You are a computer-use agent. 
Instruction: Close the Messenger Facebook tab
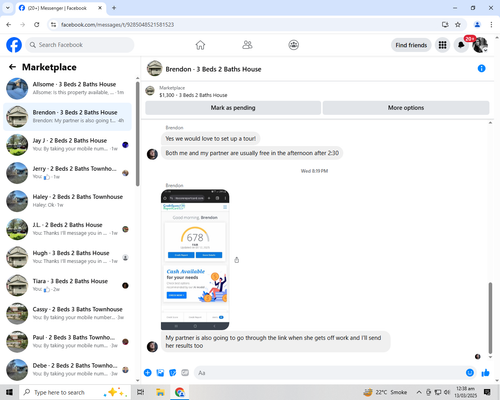[100, 8]
